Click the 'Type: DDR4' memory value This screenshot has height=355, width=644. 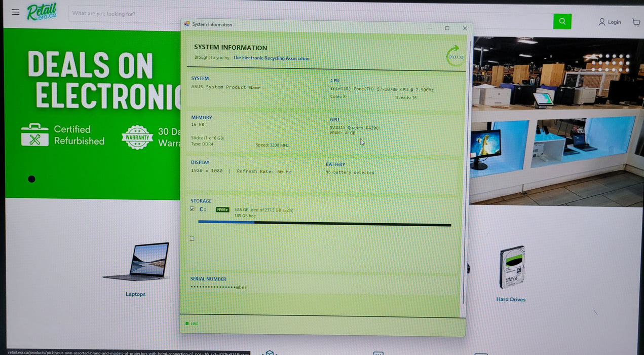click(x=203, y=145)
